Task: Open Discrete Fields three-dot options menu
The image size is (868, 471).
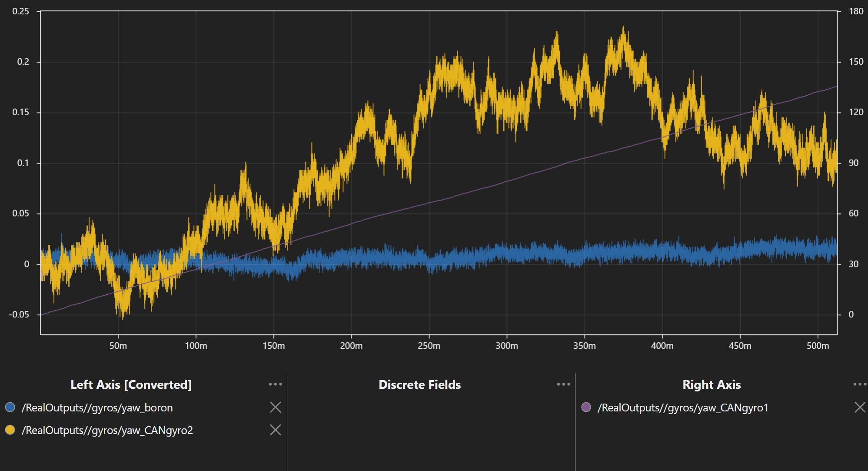Action: [563, 384]
